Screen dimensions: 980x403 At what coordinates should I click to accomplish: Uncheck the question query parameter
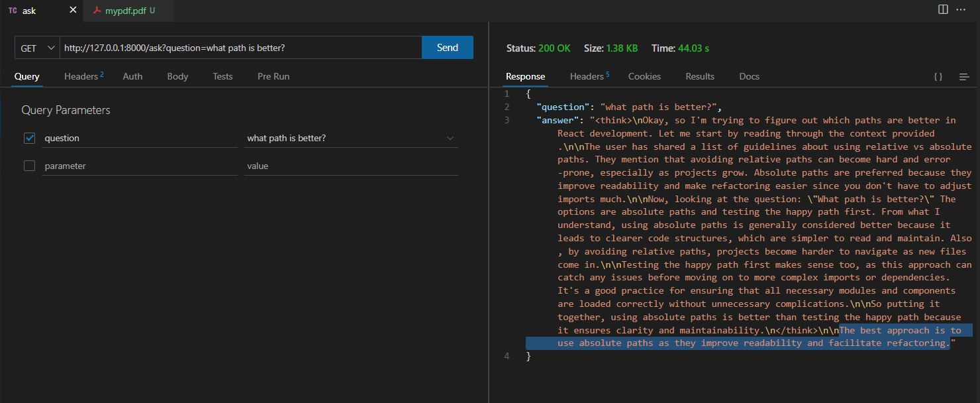[x=29, y=138]
